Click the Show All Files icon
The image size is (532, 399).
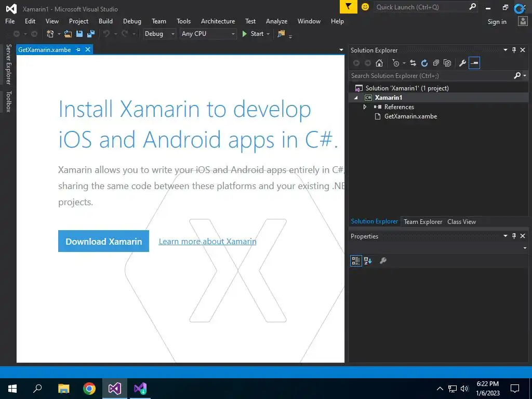(x=447, y=63)
